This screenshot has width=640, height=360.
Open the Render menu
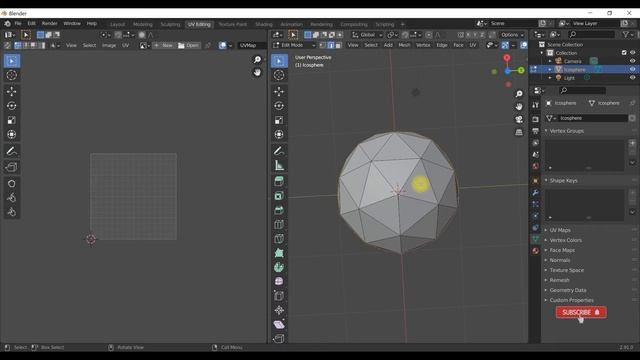(50, 24)
